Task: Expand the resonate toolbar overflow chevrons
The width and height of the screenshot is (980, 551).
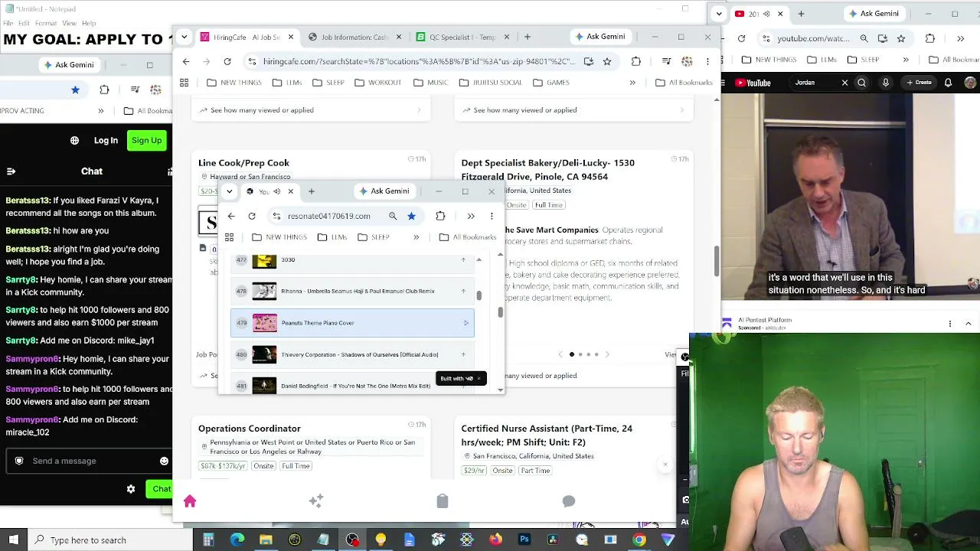Action: [x=471, y=216]
